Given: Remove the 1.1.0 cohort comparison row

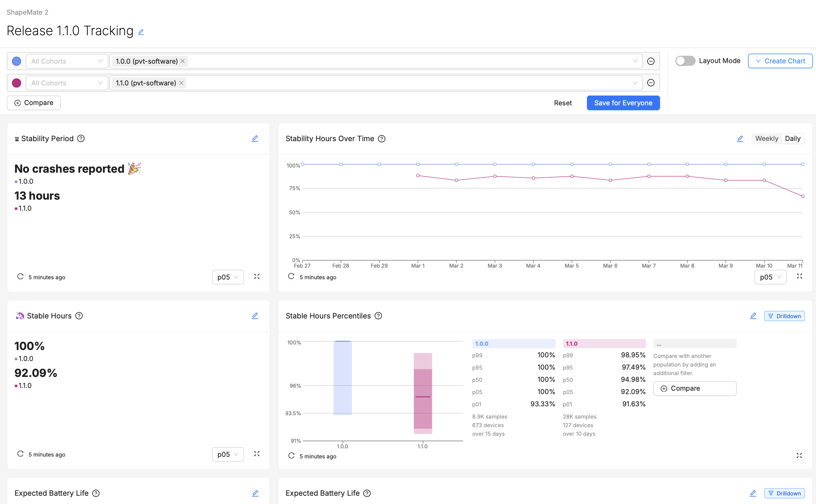Looking at the screenshot, I should click(x=651, y=83).
